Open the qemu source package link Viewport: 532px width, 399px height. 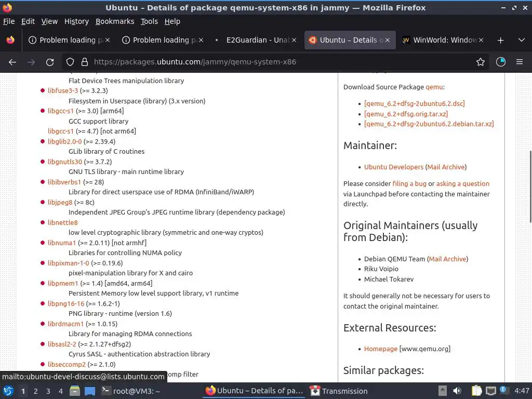tap(434, 87)
